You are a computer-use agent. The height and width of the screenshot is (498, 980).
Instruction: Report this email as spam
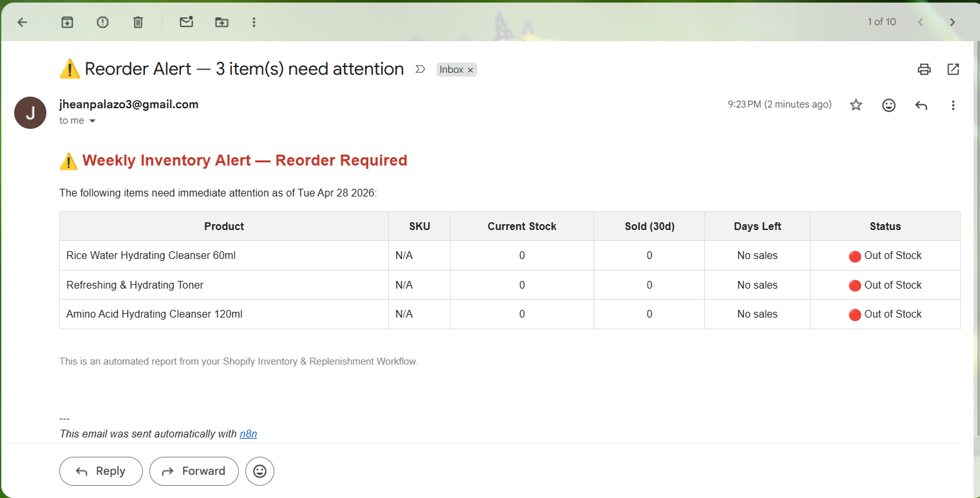coord(102,22)
